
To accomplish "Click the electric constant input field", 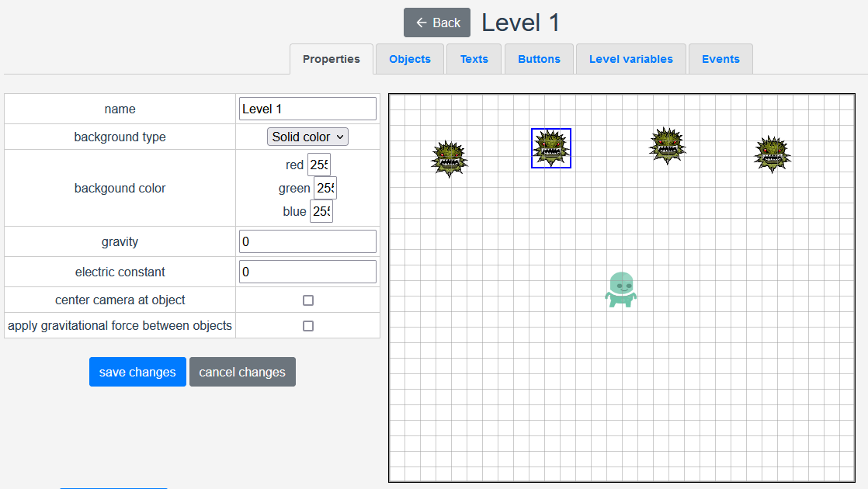I will click(307, 272).
